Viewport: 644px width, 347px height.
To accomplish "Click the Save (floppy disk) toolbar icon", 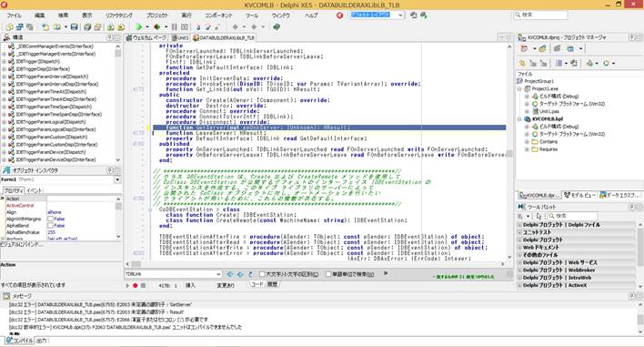I will tap(74, 27).
